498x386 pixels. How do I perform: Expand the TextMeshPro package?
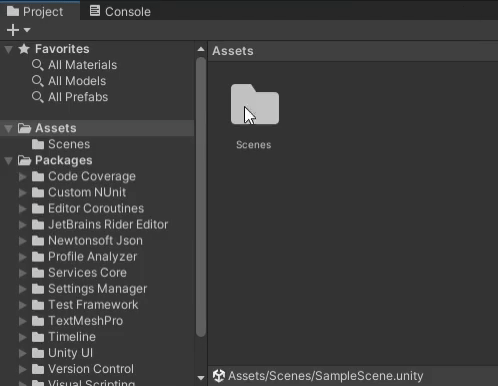(22, 321)
